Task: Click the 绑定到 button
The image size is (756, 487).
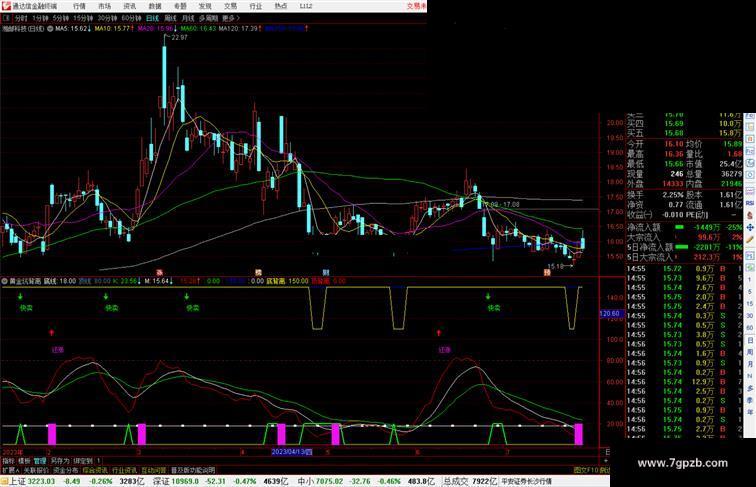Action: click(x=83, y=461)
